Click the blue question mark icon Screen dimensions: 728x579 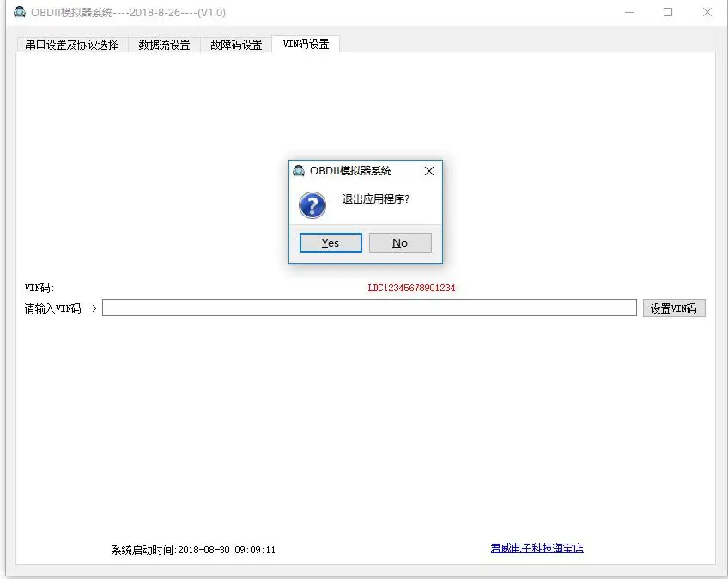pyautogui.click(x=312, y=205)
